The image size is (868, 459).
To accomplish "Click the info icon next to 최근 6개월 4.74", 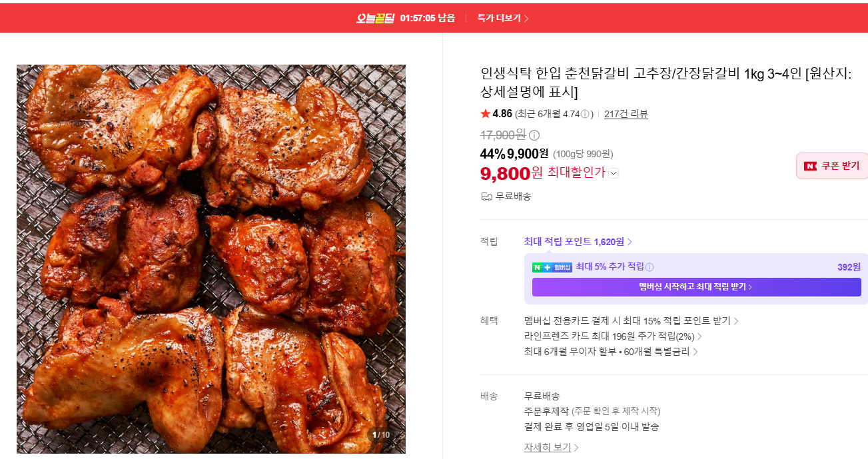I will (x=585, y=114).
